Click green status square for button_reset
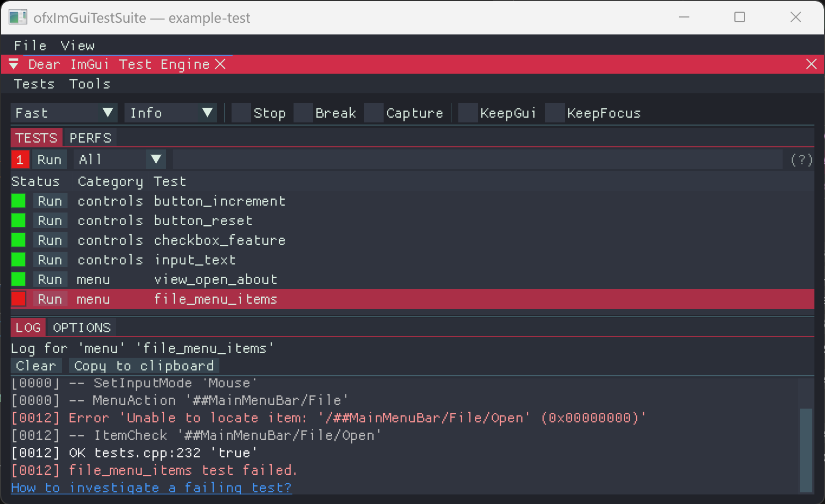 pos(19,220)
